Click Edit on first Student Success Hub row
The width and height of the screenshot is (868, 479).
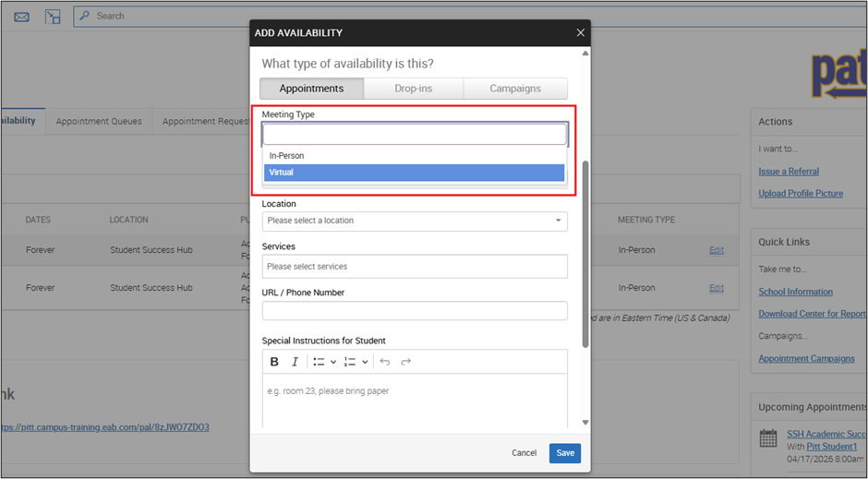click(x=717, y=250)
